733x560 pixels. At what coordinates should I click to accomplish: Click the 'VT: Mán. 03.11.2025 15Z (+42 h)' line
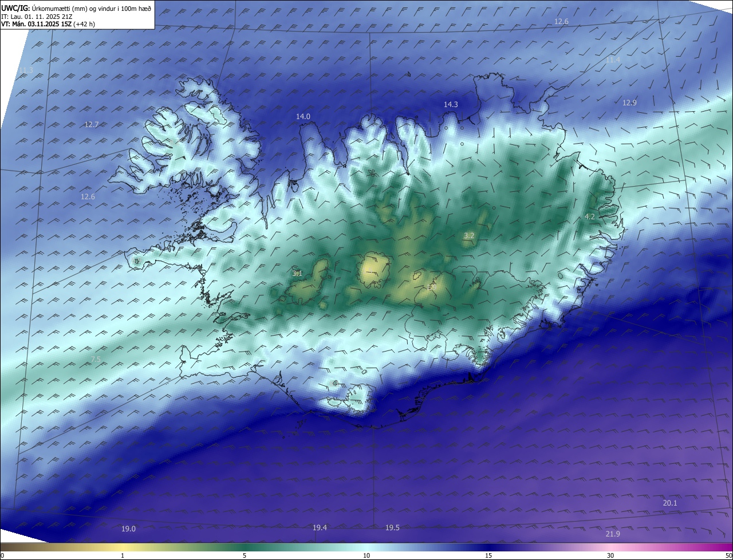click(49, 24)
